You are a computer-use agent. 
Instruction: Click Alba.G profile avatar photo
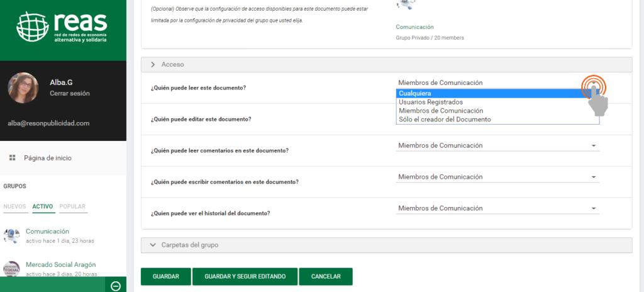[x=23, y=87]
